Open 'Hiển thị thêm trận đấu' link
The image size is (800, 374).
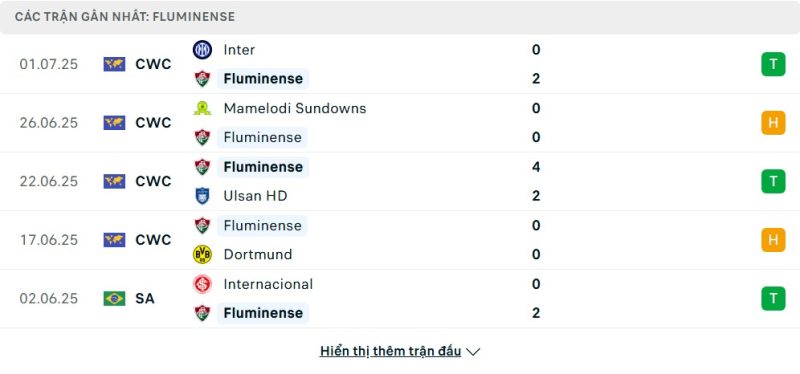[390, 351]
